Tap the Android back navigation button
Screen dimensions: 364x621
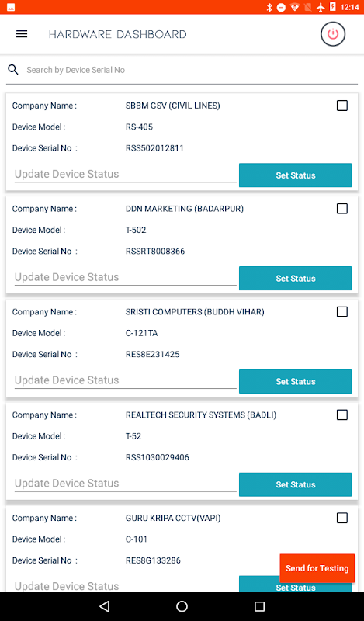pos(105,606)
